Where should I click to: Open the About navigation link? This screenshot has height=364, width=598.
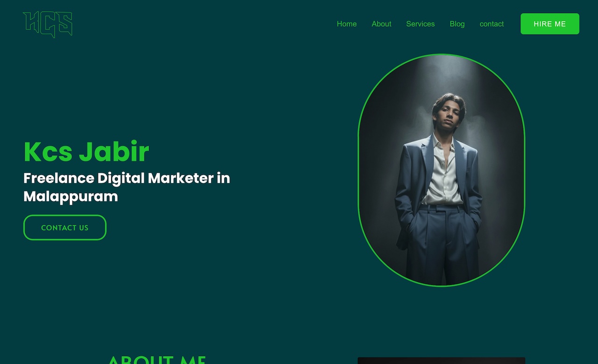click(x=381, y=24)
